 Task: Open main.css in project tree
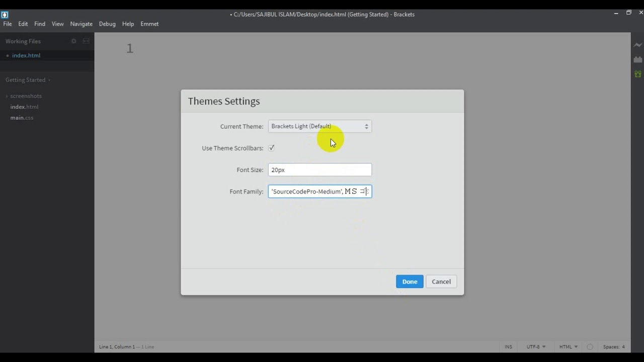(22, 118)
